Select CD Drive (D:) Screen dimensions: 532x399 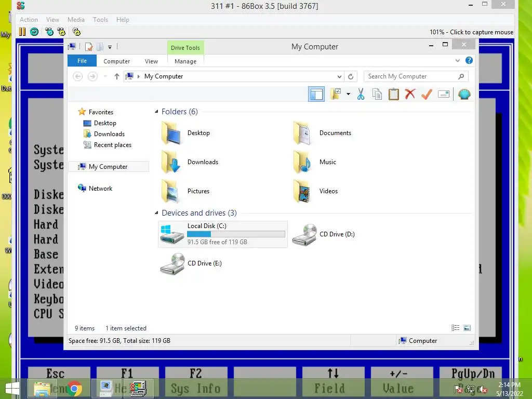(323, 234)
